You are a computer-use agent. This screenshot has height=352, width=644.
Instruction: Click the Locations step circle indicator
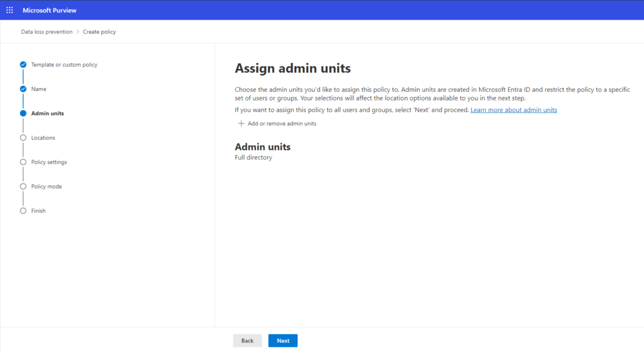23,138
